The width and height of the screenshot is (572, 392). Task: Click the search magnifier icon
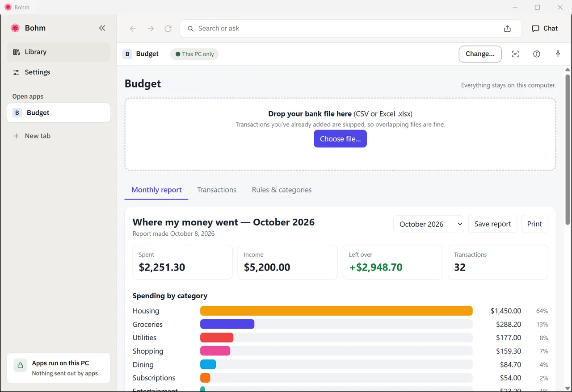click(190, 29)
